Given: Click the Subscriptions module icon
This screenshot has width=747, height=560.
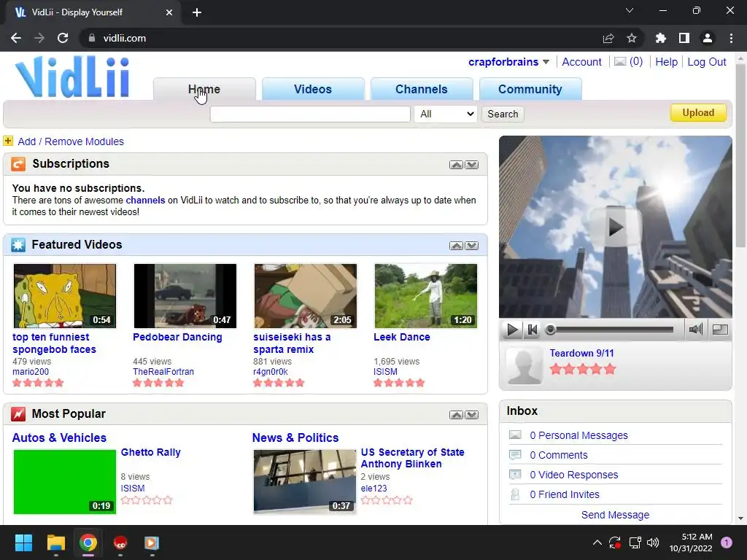Looking at the screenshot, I should pos(18,164).
